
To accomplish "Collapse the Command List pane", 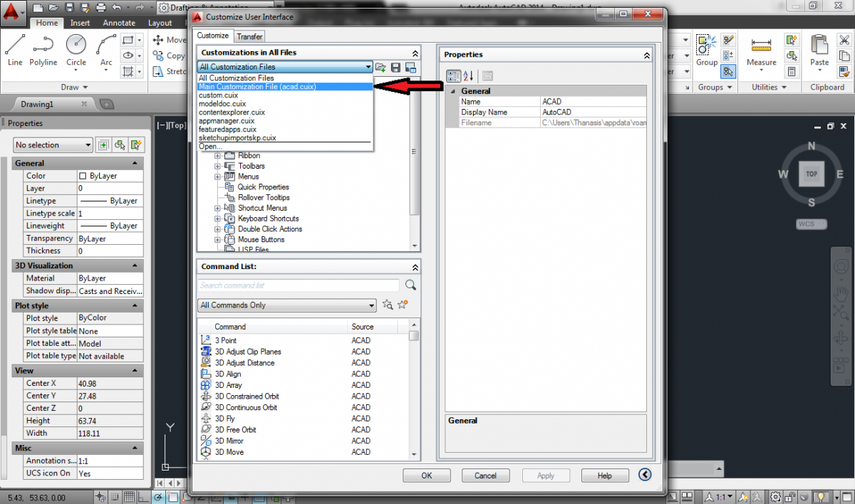I will [415, 267].
